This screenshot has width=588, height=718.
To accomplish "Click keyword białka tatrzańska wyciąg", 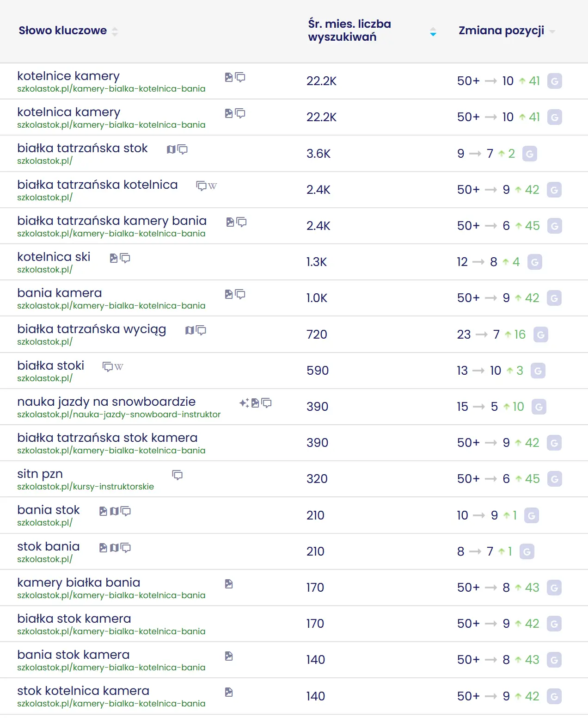I will click(92, 329).
